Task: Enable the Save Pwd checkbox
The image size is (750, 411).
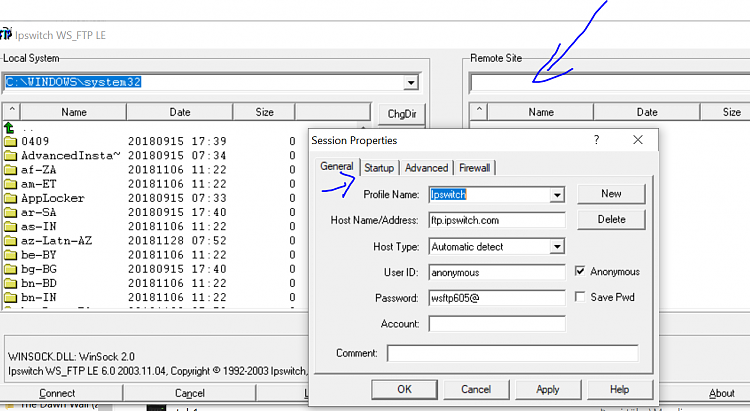Action: pos(580,297)
